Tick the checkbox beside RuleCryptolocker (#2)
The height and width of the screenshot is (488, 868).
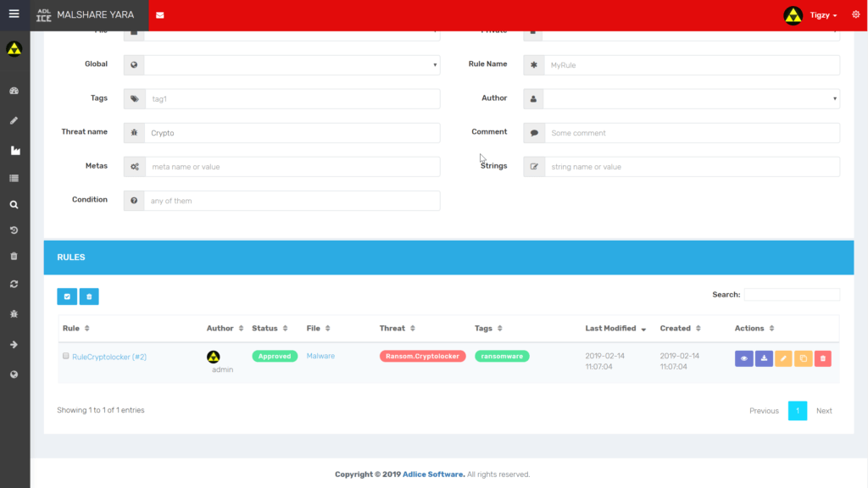click(x=66, y=356)
